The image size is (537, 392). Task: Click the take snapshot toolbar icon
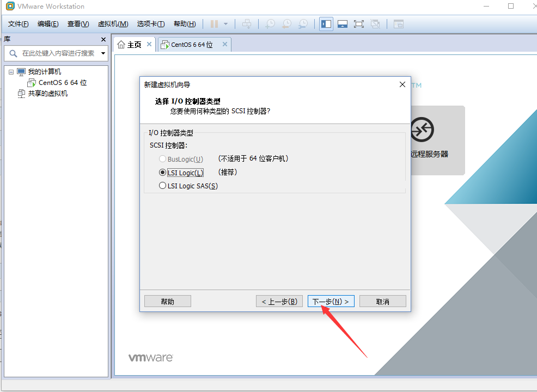(270, 24)
